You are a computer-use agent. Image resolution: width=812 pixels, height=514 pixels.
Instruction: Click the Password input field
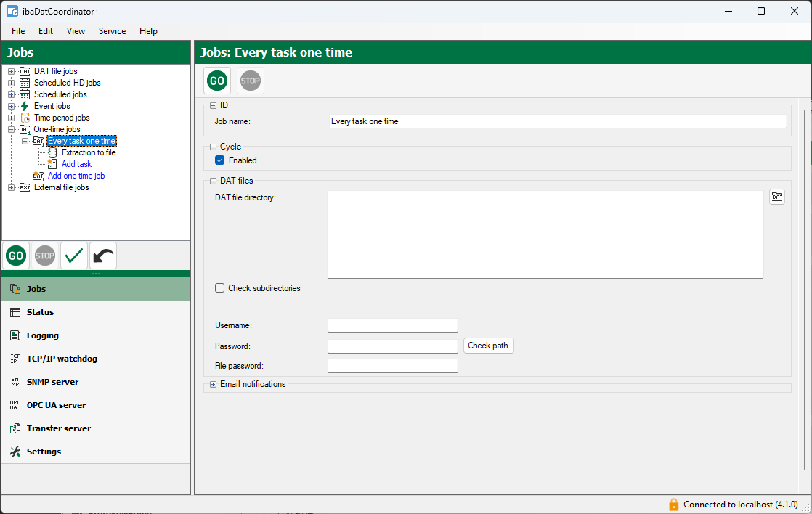[392, 346]
